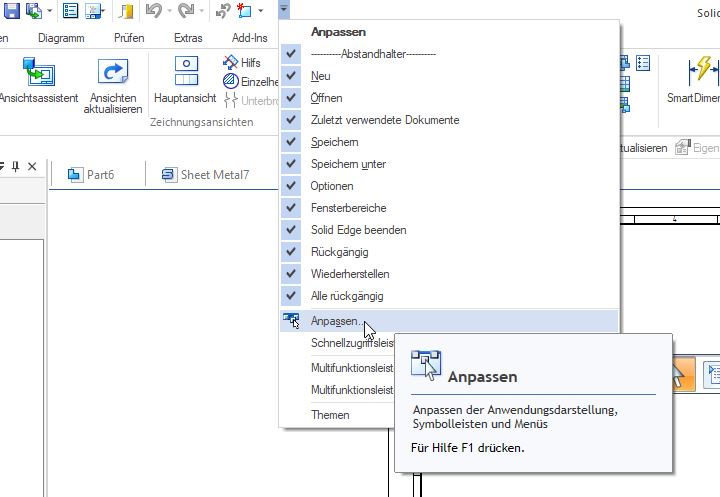Screen dimensions: 720x497
Task: Switch to the Sheet Metal7 document tab
Action: 205,175
